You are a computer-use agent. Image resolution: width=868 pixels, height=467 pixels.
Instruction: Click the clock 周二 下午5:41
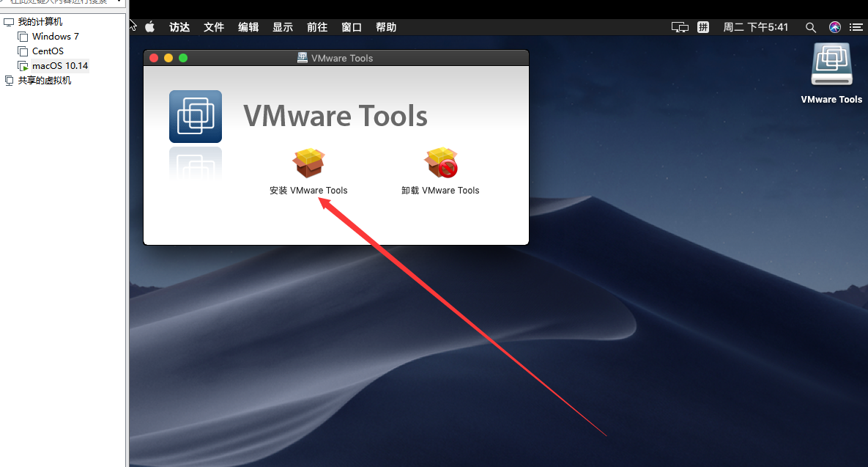(x=756, y=27)
